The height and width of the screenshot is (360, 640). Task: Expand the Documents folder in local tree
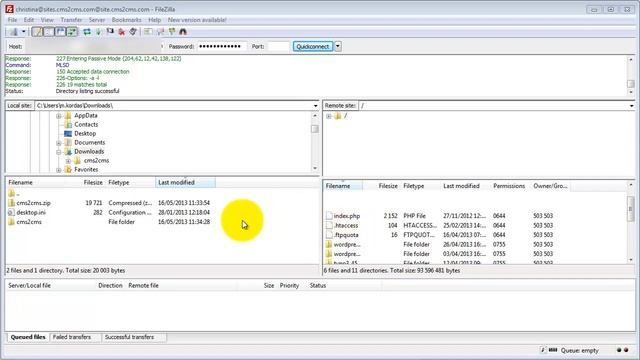58,143
